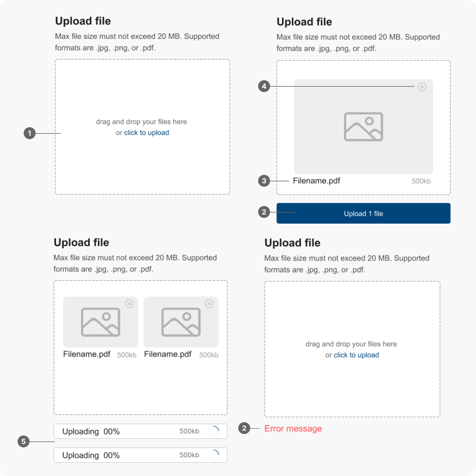Click the second upload progress spinner
This screenshot has width=476, height=476.
tap(213, 455)
